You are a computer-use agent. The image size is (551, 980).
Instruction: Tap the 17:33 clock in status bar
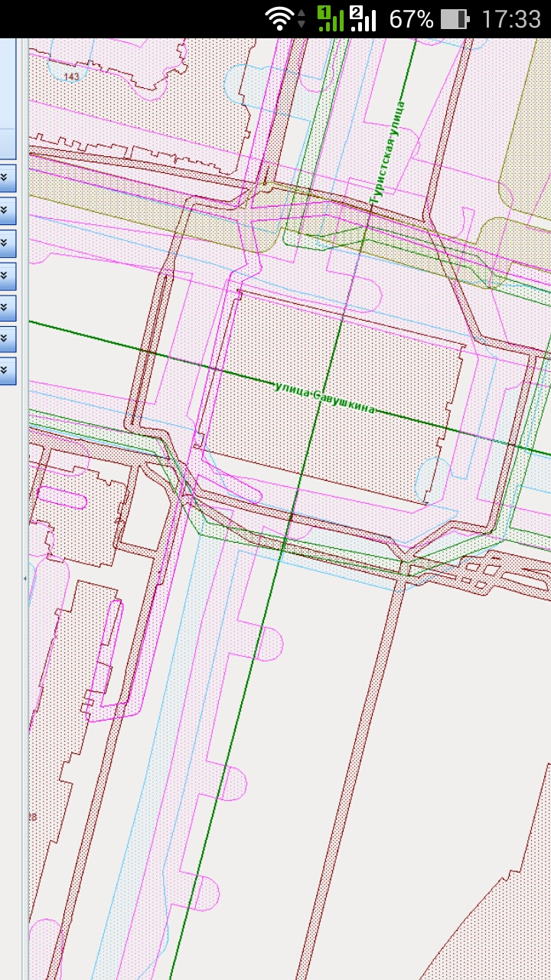pos(510,19)
